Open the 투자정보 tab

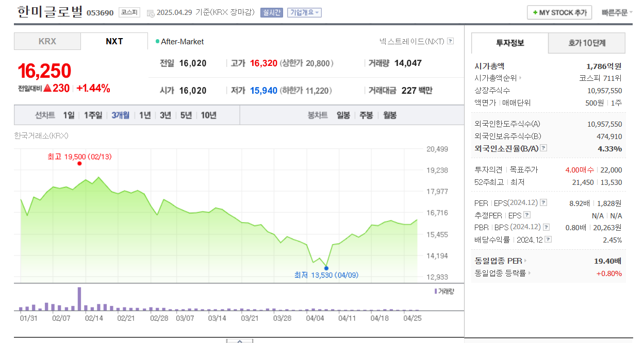(509, 43)
